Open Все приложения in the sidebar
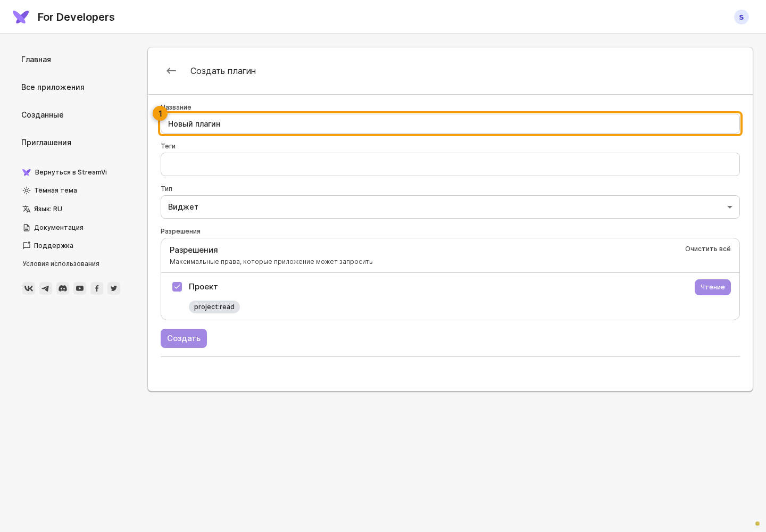This screenshot has width=766, height=532. pyautogui.click(x=53, y=87)
